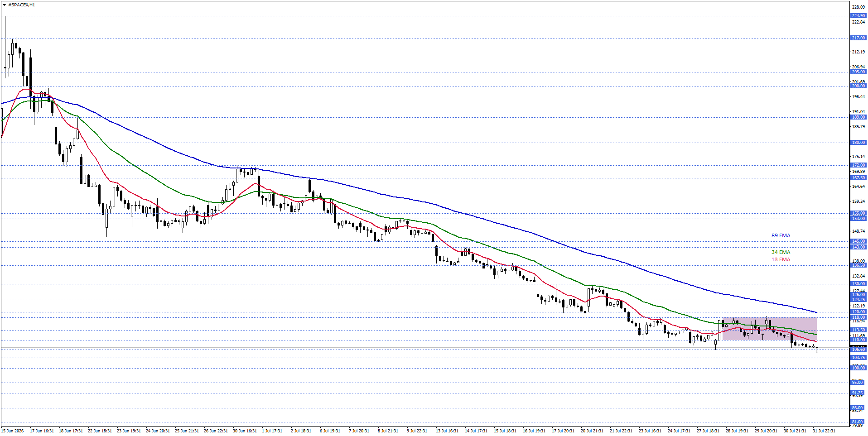Select the 9 Jul 22:31 time label
868x436 pixels.
[x=417, y=431]
